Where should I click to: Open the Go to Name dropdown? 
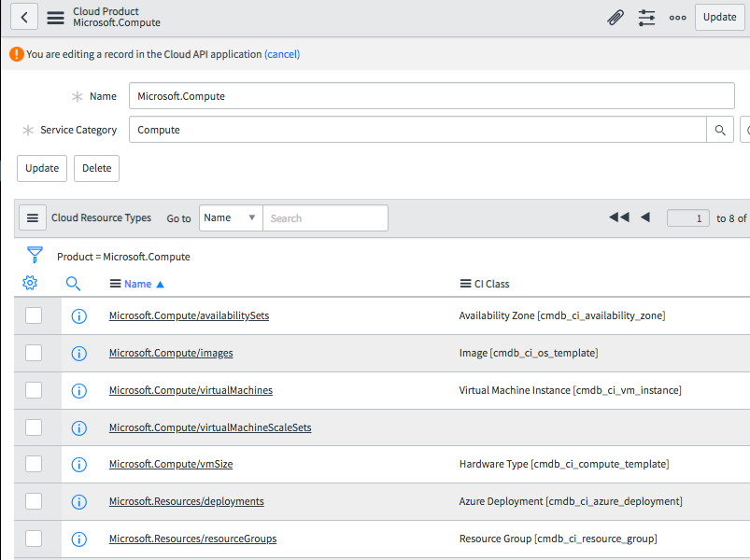(x=231, y=217)
